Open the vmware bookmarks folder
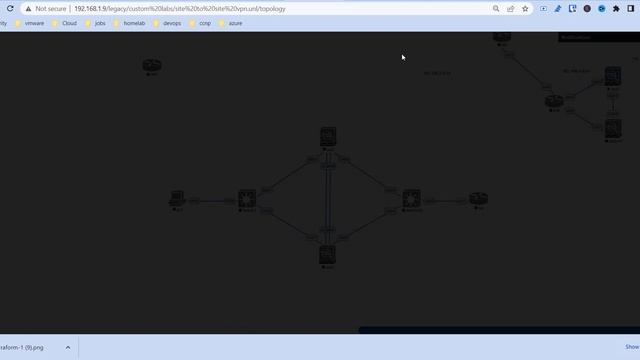This screenshot has height=360, width=640. point(29,23)
